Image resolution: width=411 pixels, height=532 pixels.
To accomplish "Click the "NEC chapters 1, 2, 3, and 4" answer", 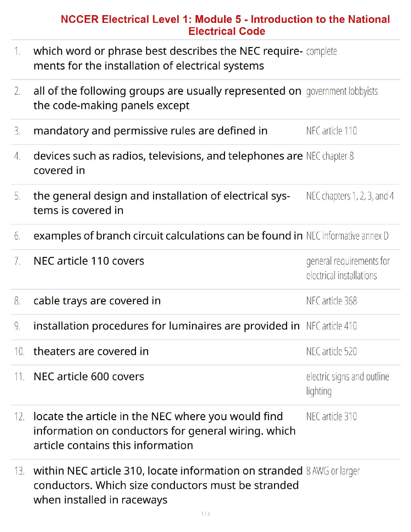I will coord(350,196).
